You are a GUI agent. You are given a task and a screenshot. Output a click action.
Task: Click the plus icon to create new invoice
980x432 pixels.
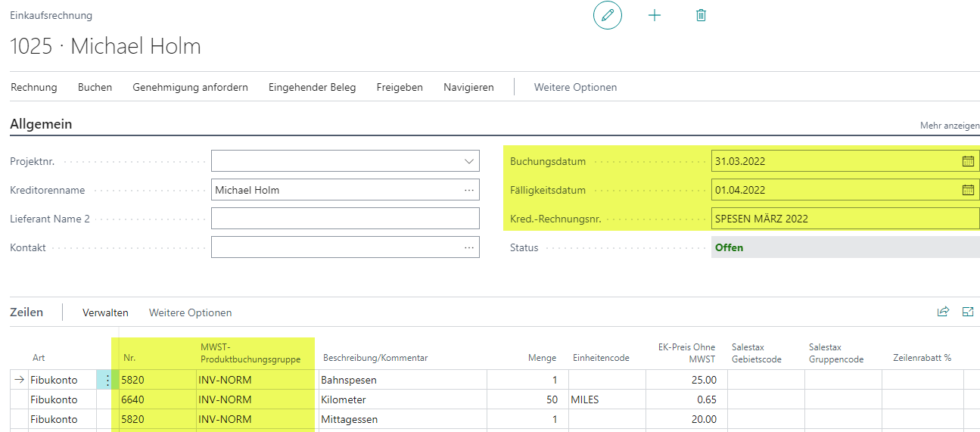655,15
